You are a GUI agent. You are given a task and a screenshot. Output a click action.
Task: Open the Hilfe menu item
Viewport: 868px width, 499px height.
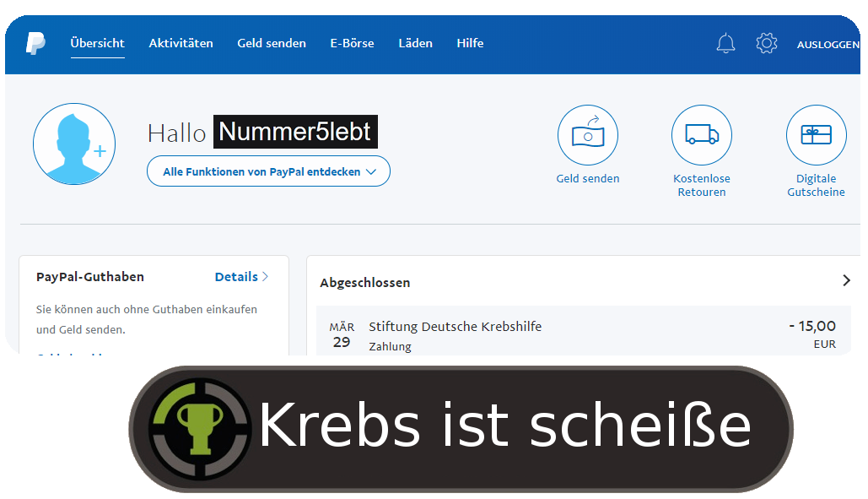[470, 43]
